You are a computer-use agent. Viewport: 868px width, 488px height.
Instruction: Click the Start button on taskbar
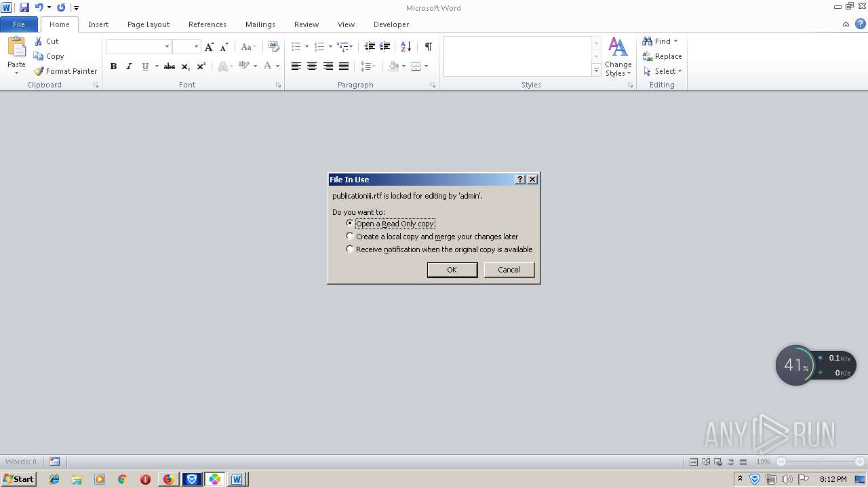pyautogui.click(x=19, y=479)
